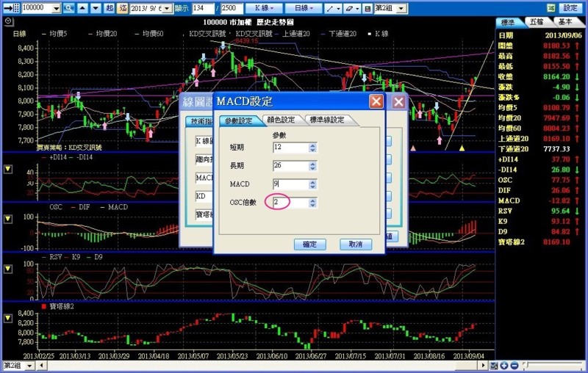Confirm MACD settings with 確定 button
This screenshot has width=588, height=373.
[309, 245]
